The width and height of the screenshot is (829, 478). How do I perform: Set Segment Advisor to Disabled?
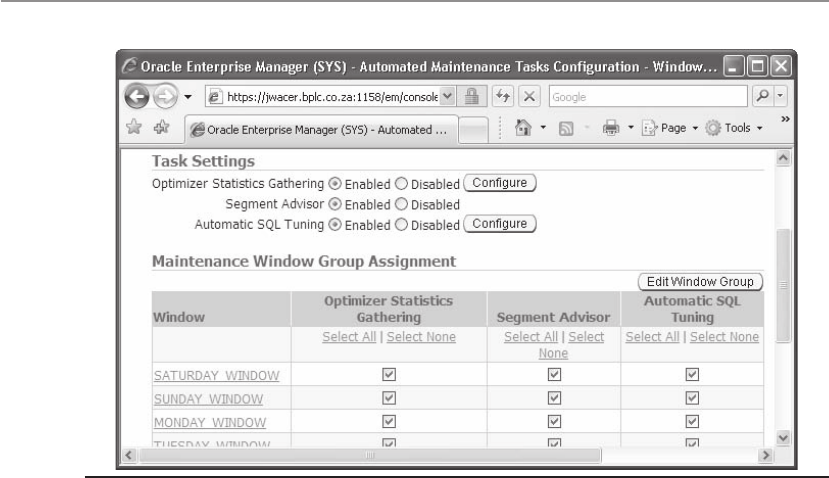click(x=401, y=204)
